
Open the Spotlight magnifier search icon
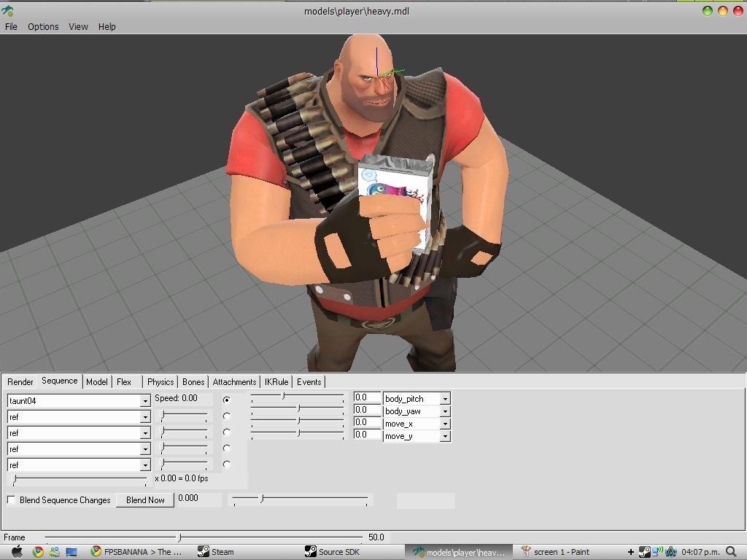[732, 552]
